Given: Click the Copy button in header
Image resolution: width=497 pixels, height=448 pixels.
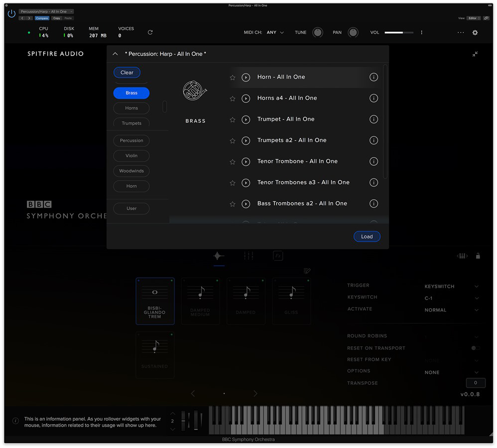Looking at the screenshot, I should tap(57, 18).
